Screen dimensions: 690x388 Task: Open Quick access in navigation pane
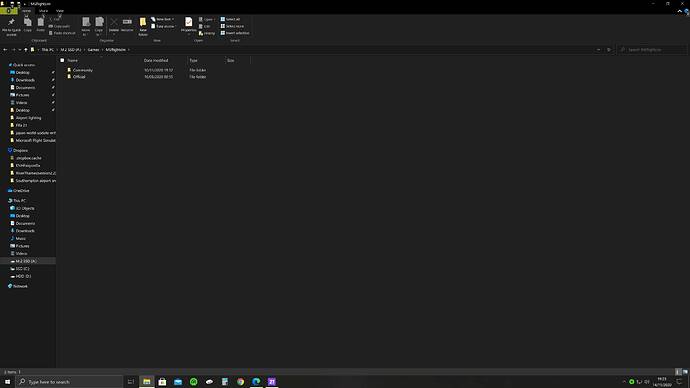[x=24, y=65]
